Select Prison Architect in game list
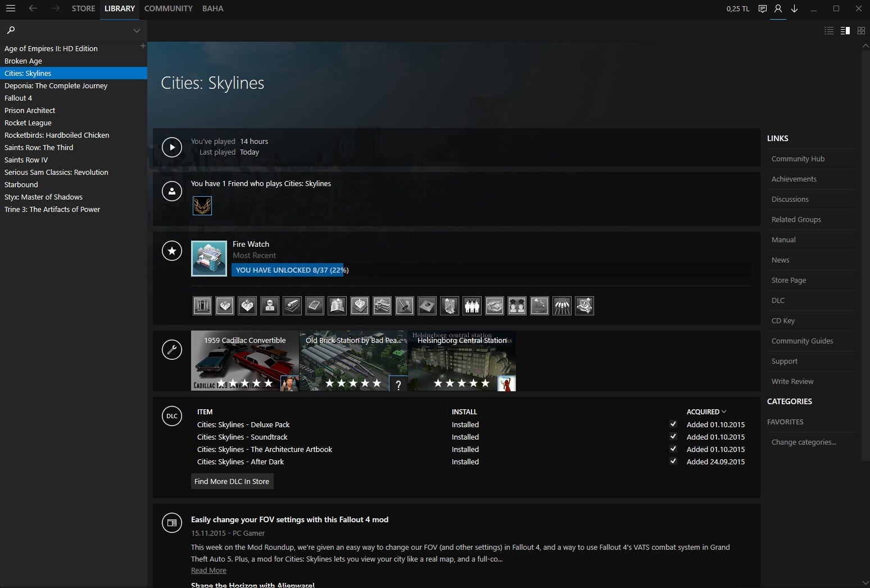The width and height of the screenshot is (870, 588). point(74,110)
